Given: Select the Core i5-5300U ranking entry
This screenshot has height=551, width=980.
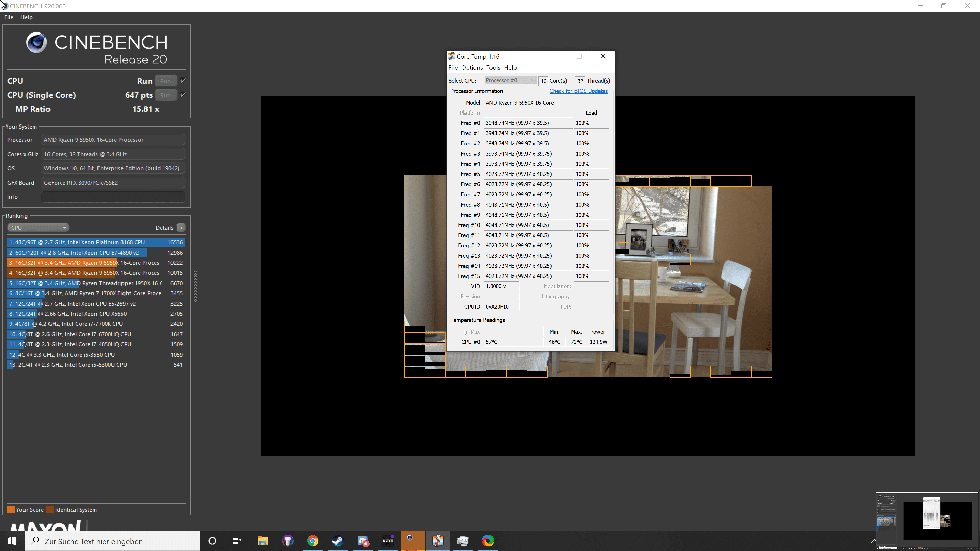Looking at the screenshot, I should [x=96, y=365].
